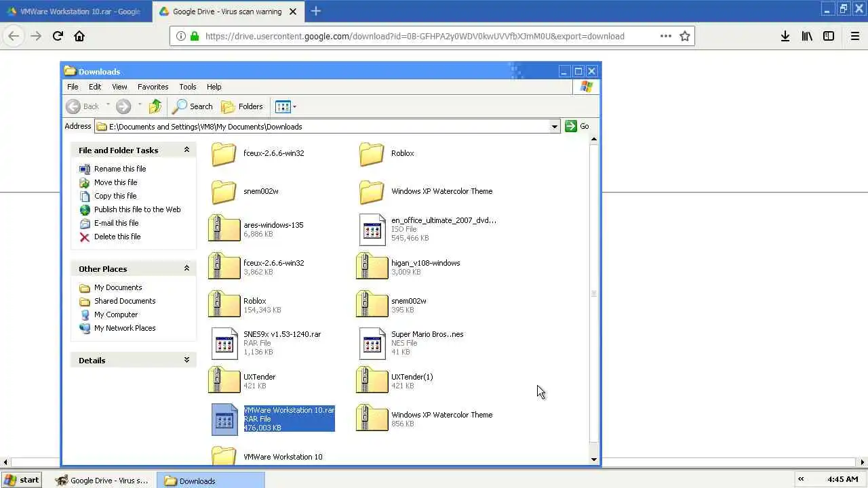Screen dimensions: 868x488
Task: Select Roblox 154,343 KB zip icon
Action: pyautogui.click(x=224, y=304)
